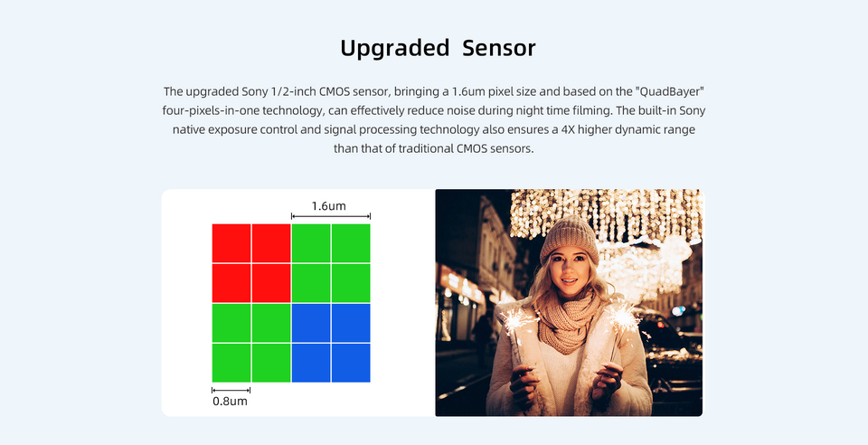Click the measurement bar above "0.8um"
Viewport: 868px width, 445px height.
click(231, 390)
